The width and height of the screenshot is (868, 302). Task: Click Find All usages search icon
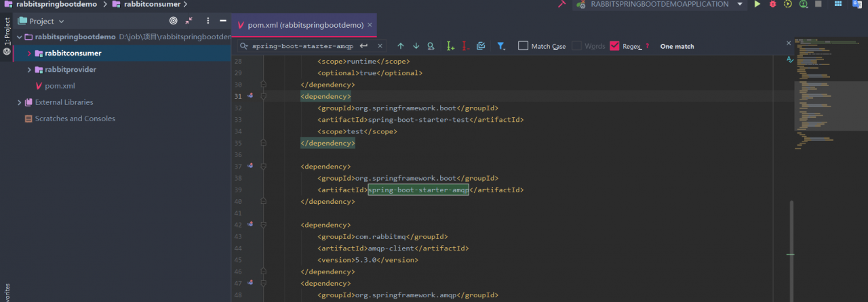(x=430, y=46)
